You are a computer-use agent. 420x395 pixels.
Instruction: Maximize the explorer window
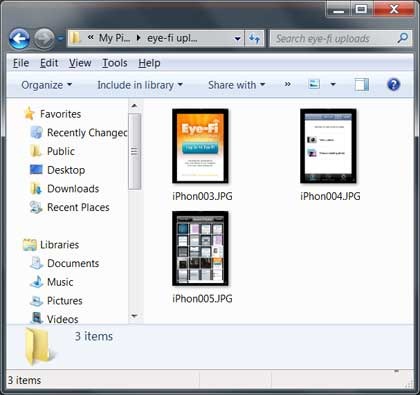(361, 9)
